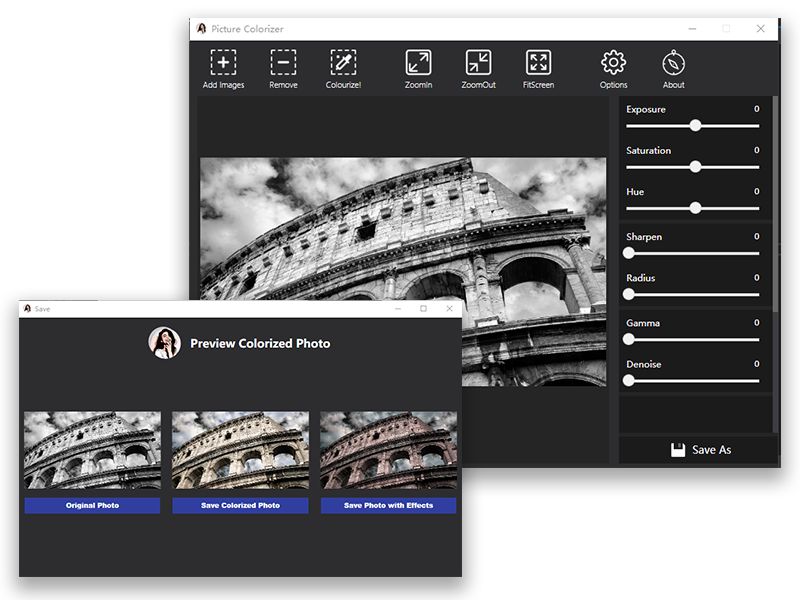This screenshot has width=800, height=600.
Task: Click the Gamma slider handle
Action: [627, 340]
